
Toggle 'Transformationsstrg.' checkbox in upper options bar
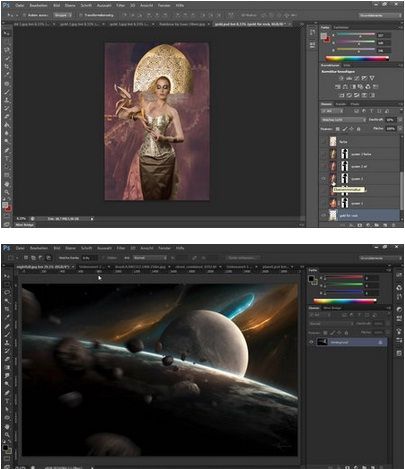[x=81, y=15]
